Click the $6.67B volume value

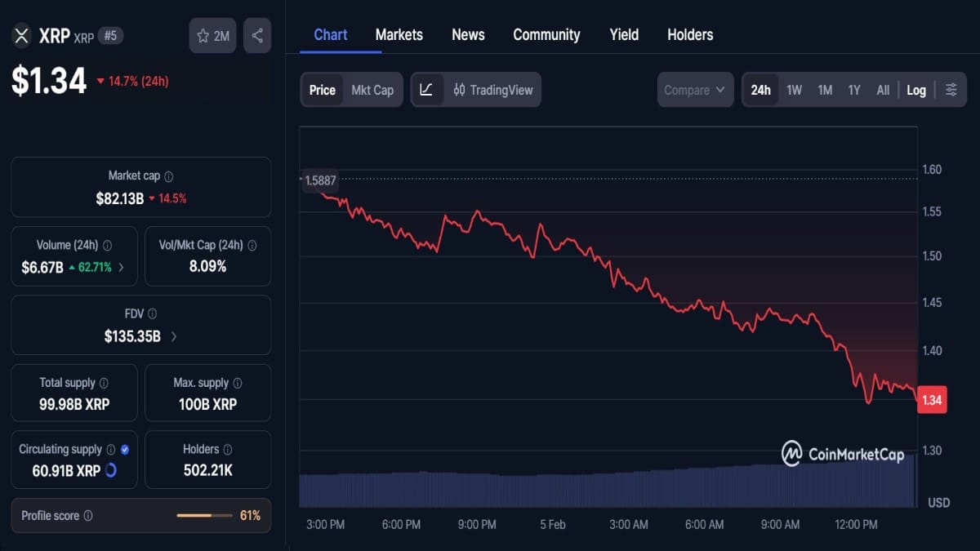(x=42, y=267)
